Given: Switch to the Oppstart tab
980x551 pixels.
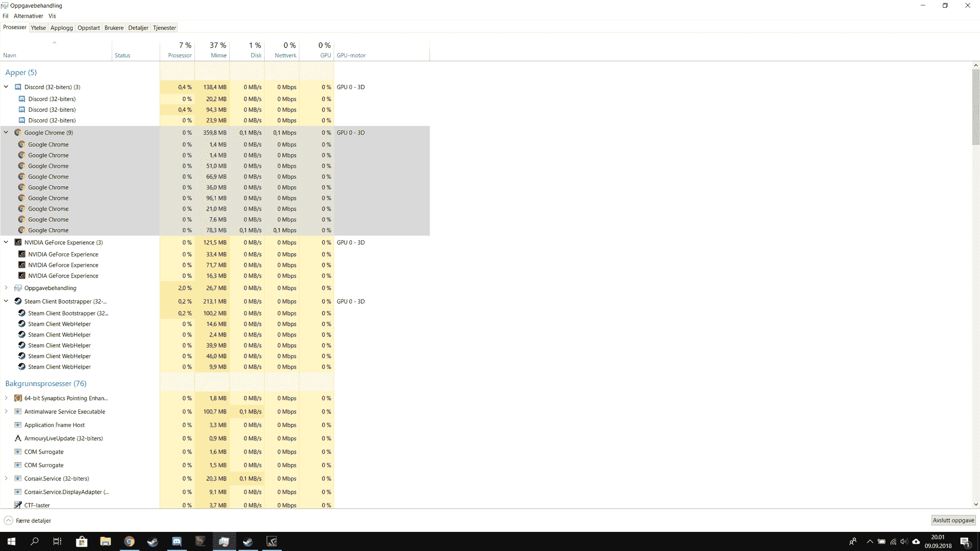Looking at the screenshot, I should click(89, 28).
